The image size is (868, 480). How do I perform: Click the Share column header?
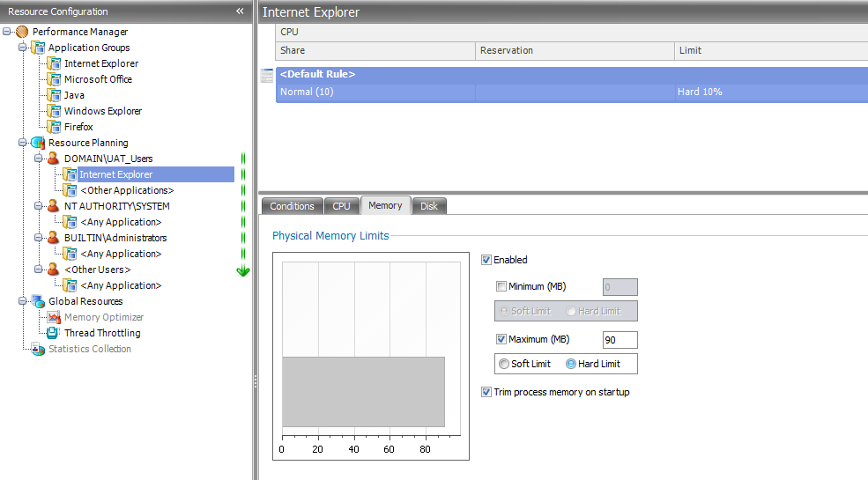tap(375, 50)
